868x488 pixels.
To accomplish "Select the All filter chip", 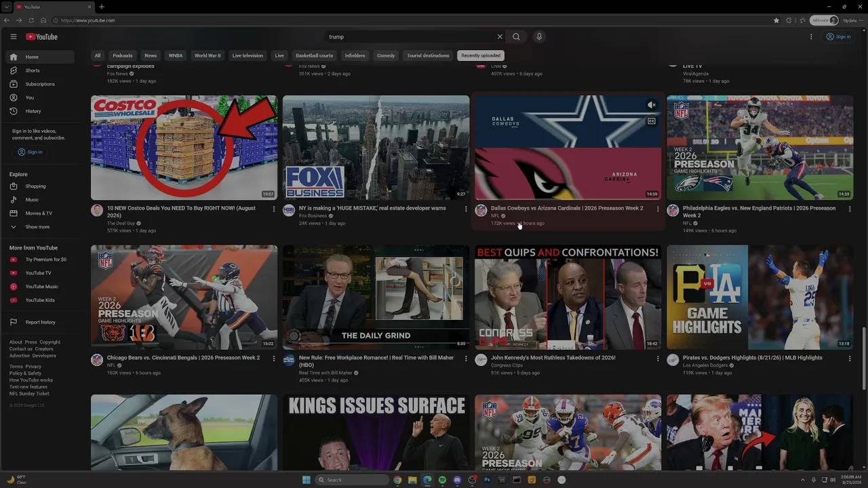I will click(x=98, y=56).
